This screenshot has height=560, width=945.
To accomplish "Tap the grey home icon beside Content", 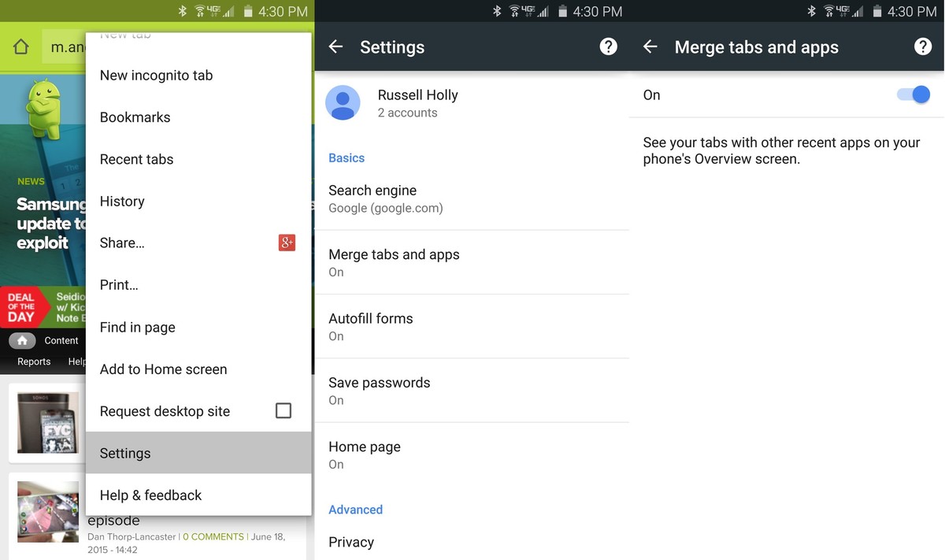I will click(22, 340).
